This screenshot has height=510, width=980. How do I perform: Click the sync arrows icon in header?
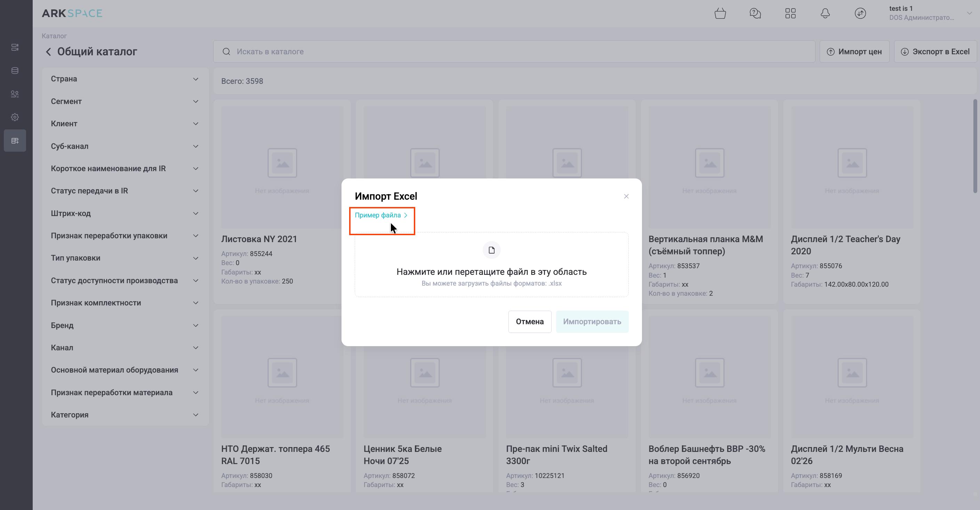click(x=860, y=14)
